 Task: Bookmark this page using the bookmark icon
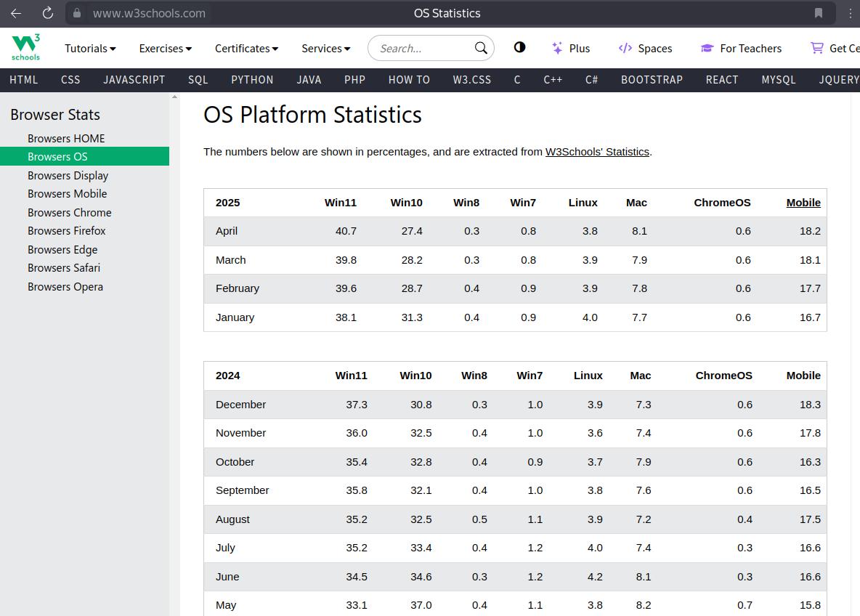(819, 13)
